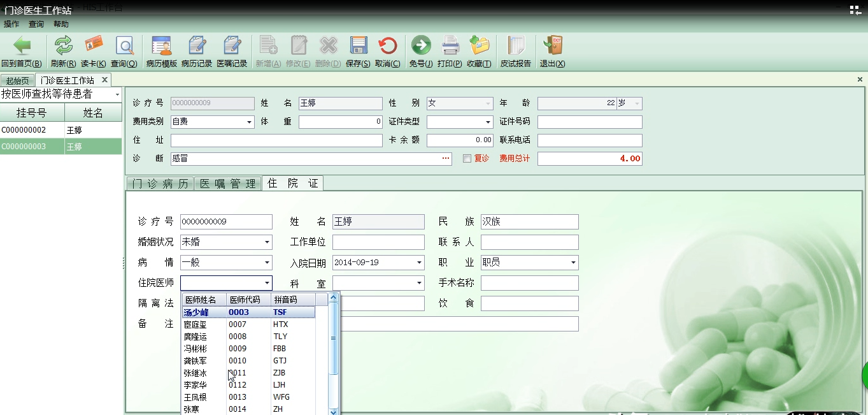Screen dimensions: 868x415
Task: Close the 门诊医生工作站 tab with X
Action: pyautogui.click(x=105, y=80)
